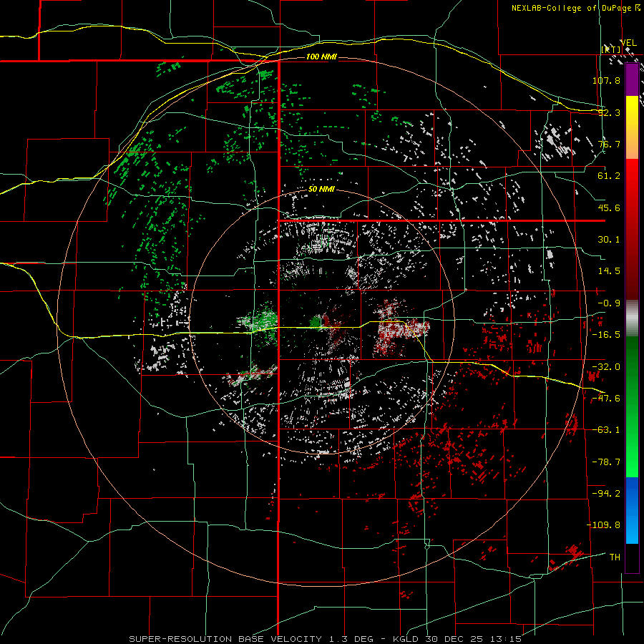Viewport: 644px width, 644px height.
Task: Click the -78.7 scale value
Action: 606,462
